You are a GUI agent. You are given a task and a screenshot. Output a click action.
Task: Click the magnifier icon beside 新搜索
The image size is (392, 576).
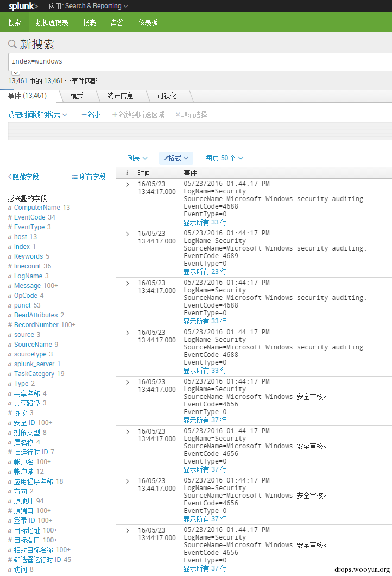(x=12, y=44)
